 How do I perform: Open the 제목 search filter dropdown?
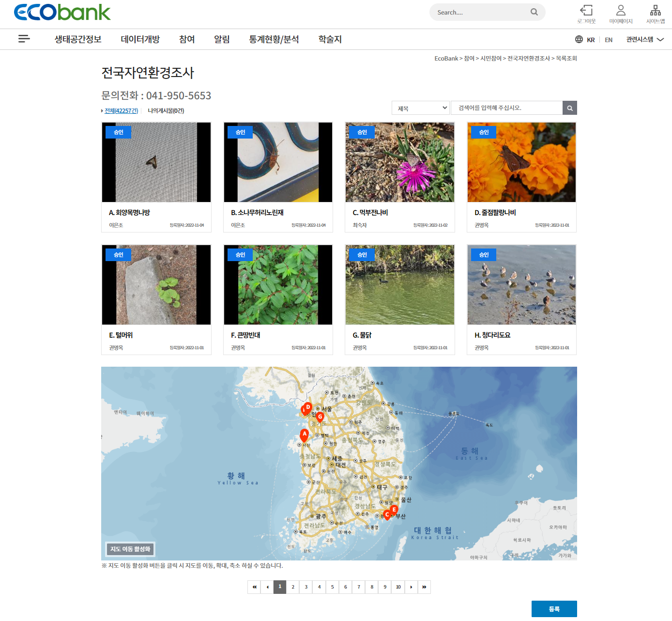point(421,108)
